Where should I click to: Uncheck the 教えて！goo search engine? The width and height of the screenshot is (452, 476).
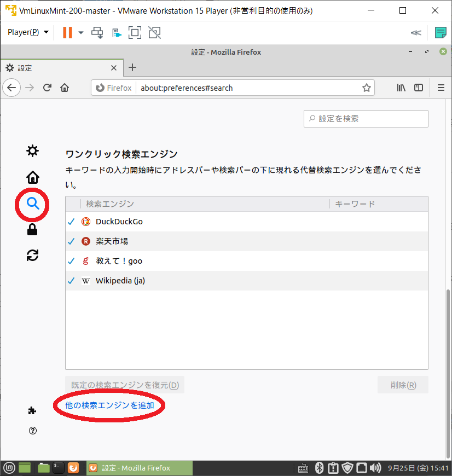(x=71, y=261)
